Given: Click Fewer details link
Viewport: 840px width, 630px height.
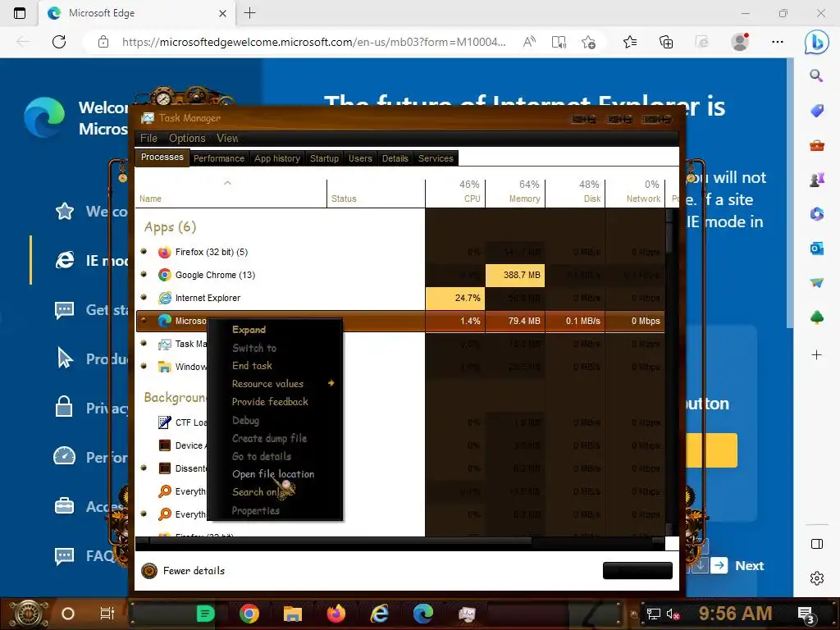Looking at the screenshot, I should click(194, 571).
